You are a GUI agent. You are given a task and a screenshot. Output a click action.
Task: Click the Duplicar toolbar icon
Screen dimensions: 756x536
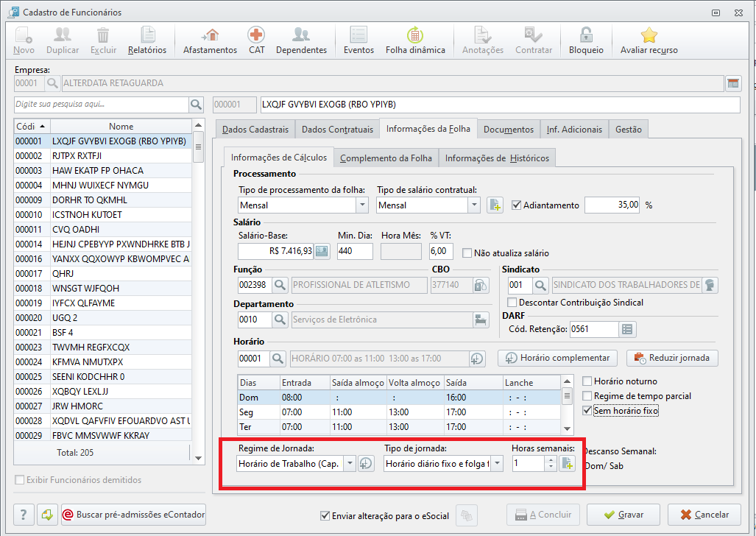pos(63,40)
